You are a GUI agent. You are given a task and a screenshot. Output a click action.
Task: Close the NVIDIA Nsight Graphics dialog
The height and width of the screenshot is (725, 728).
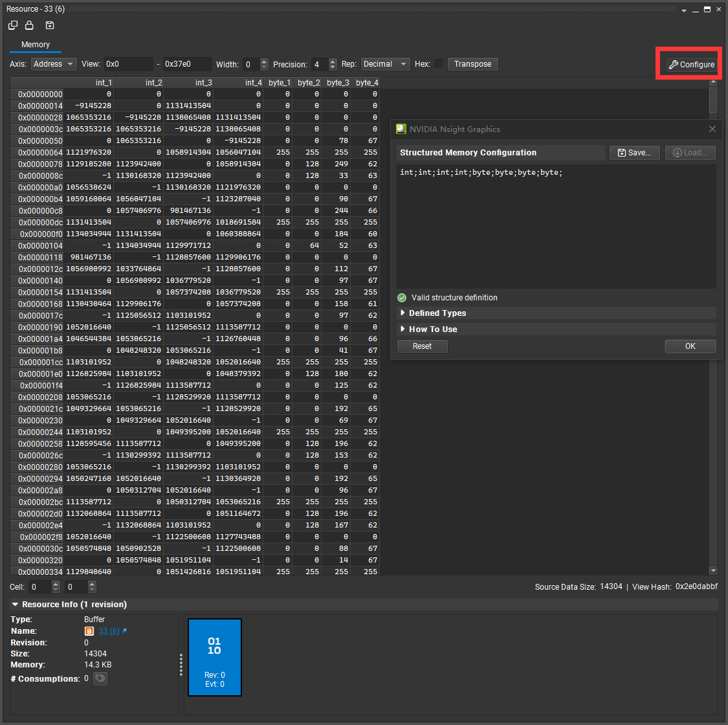pyautogui.click(x=712, y=129)
